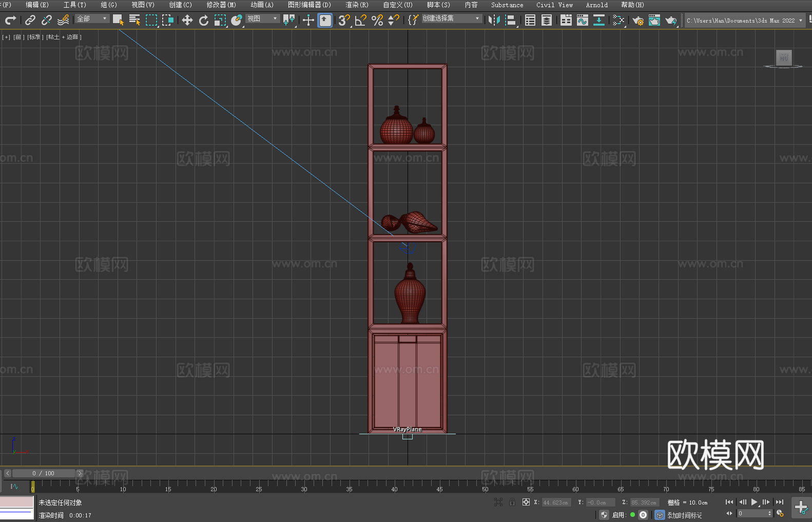The width and height of the screenshot is (812, 522).
Task: Open the 工具(T) menu
Action: (x=75, y=5)
